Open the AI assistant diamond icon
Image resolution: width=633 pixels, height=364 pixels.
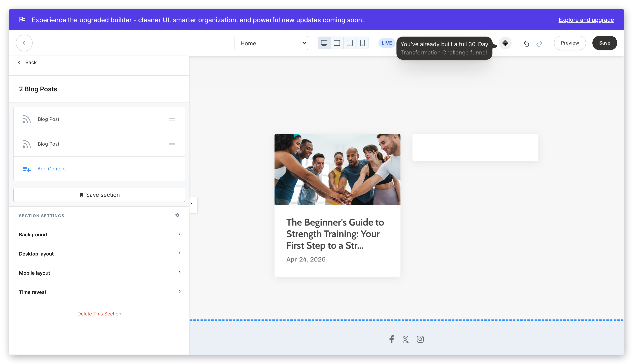tap(505, 43)
